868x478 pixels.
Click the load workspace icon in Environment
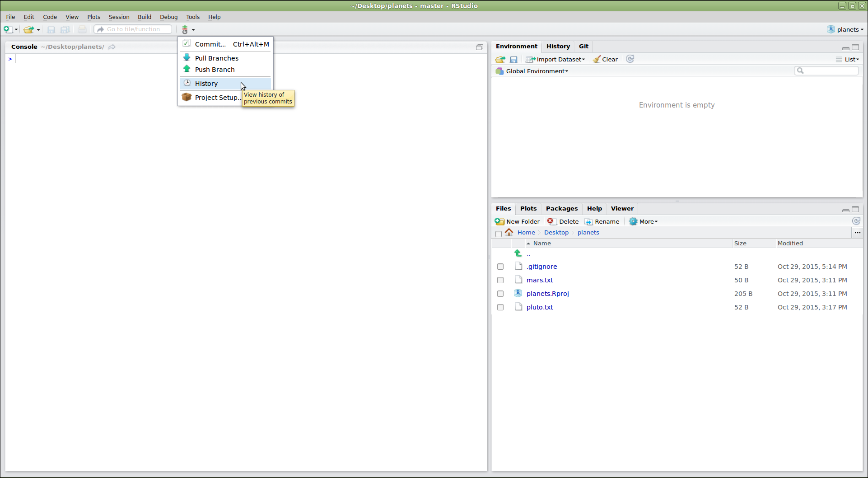point(500,60)
